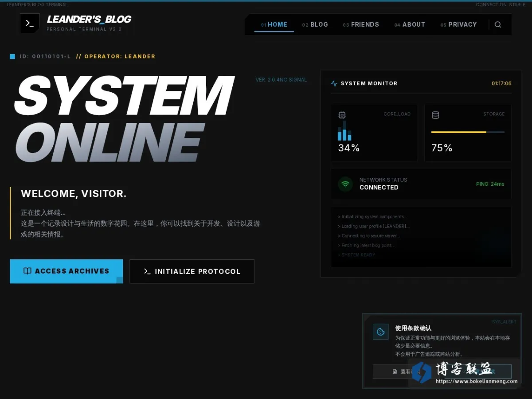Click the 'WELCOME, VISITOR.' heading
The height and width of the screenshot is (399, 532).
coord(74,194)
